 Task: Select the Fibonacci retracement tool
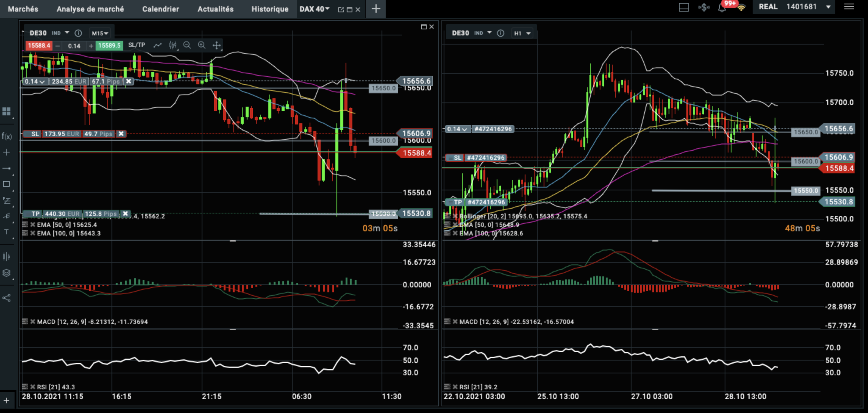6,200
